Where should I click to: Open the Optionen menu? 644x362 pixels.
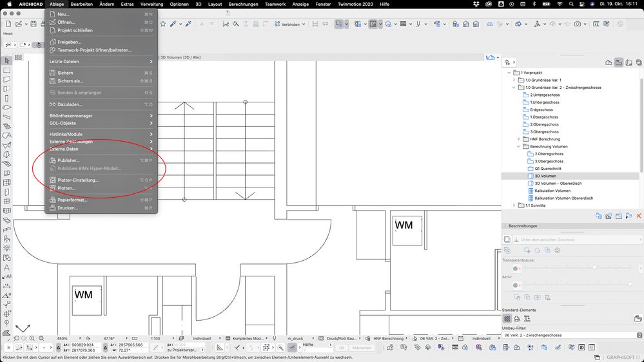(179, 4)
